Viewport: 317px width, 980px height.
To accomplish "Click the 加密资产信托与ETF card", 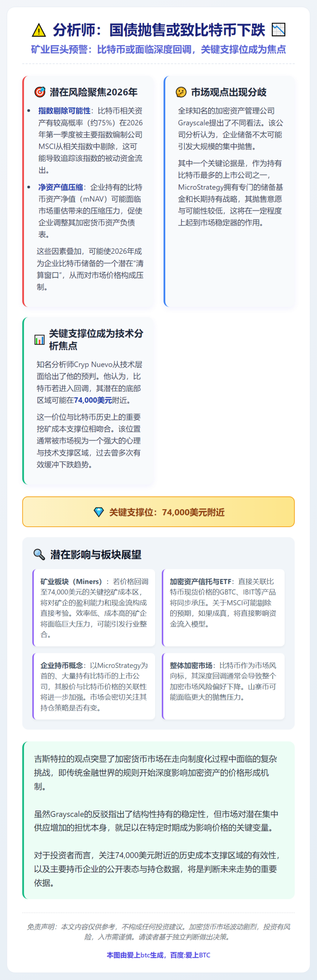I will [x=223, y=608].
